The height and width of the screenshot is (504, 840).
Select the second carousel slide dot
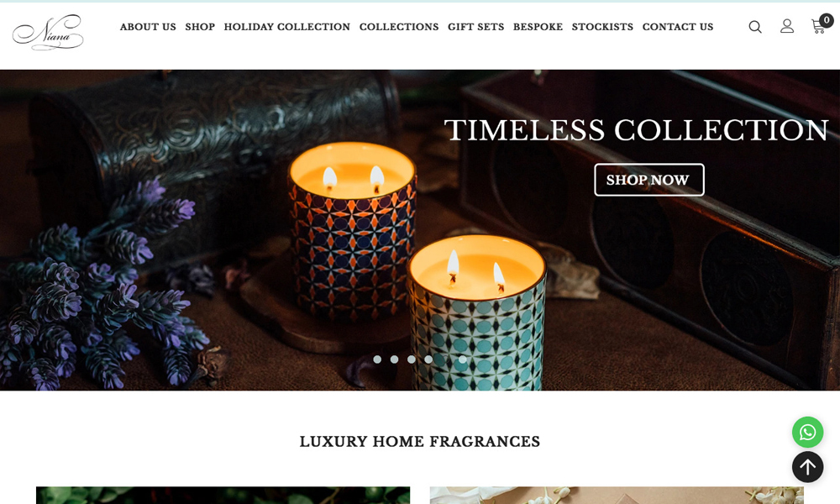click(394, 360)
